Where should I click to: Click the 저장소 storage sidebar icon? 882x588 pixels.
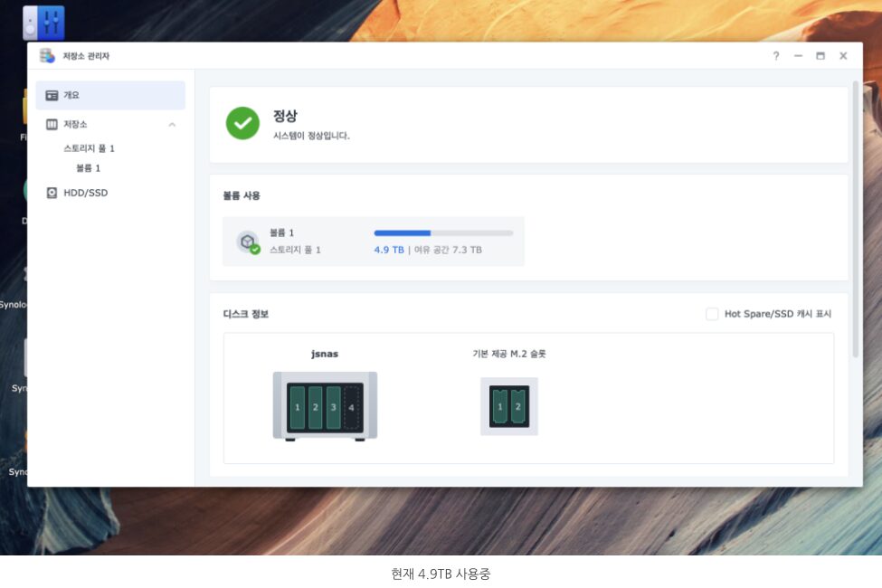click(52, 124)
